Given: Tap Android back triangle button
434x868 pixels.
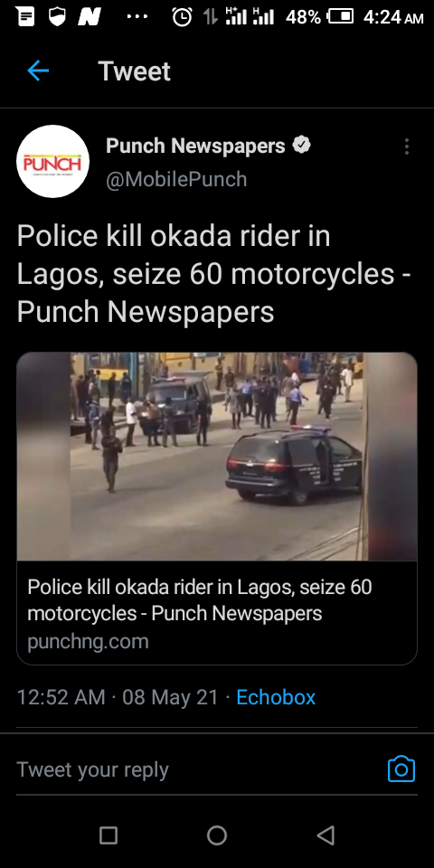Looking at the screenshot, I should point(325,835).
